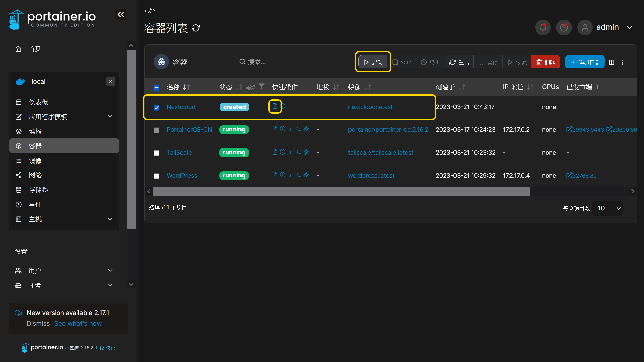The image size is (644, 362).
Task: Open logs icon for TailScale container
Action: click(x=275, y=152)
